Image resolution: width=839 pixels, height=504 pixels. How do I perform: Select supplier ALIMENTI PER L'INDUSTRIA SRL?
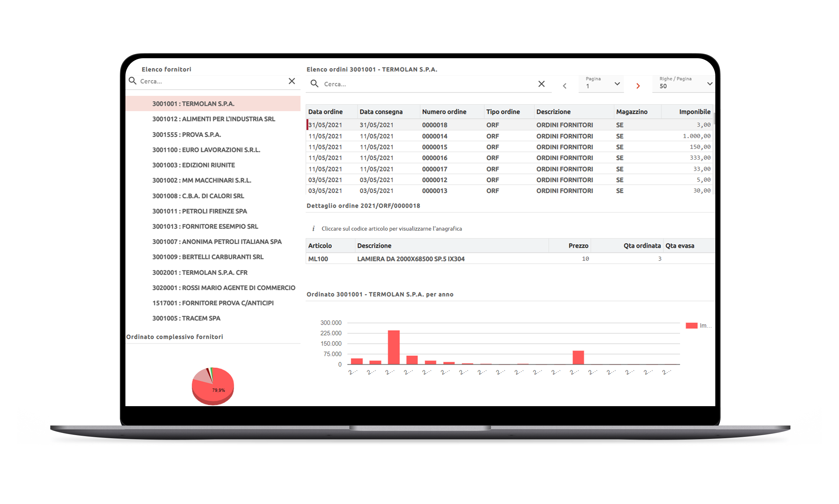click(213, 119)
